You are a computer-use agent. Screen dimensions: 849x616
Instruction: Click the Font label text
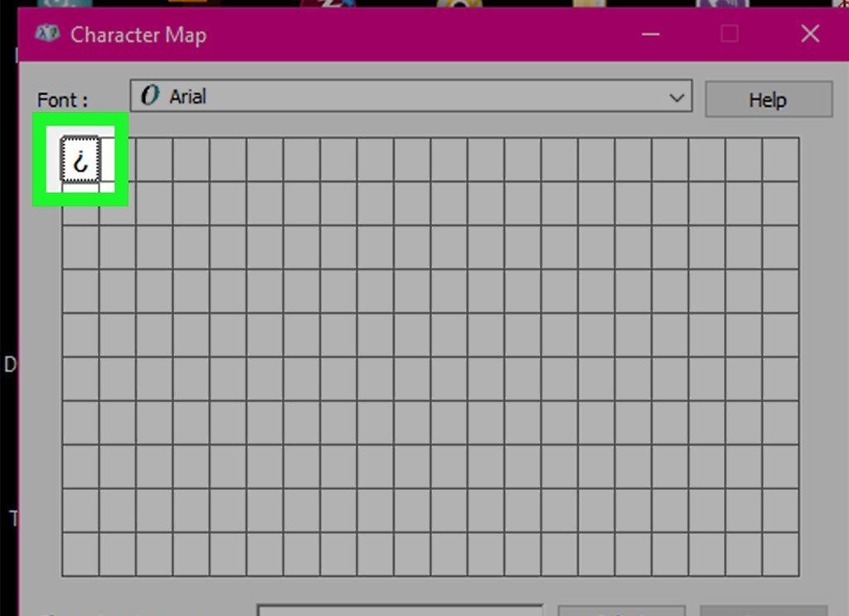(x=61, y=100)
